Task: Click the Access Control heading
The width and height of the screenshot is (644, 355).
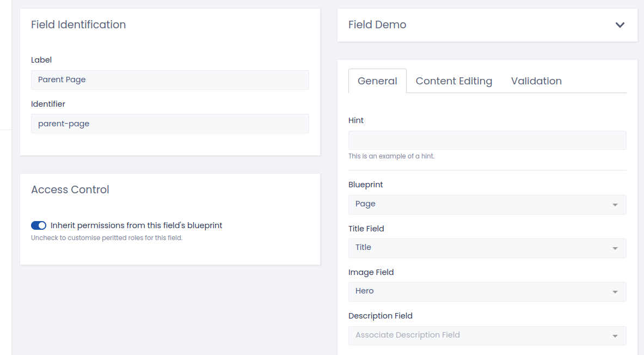Action: pyautogui.click(x=70, y=189)
